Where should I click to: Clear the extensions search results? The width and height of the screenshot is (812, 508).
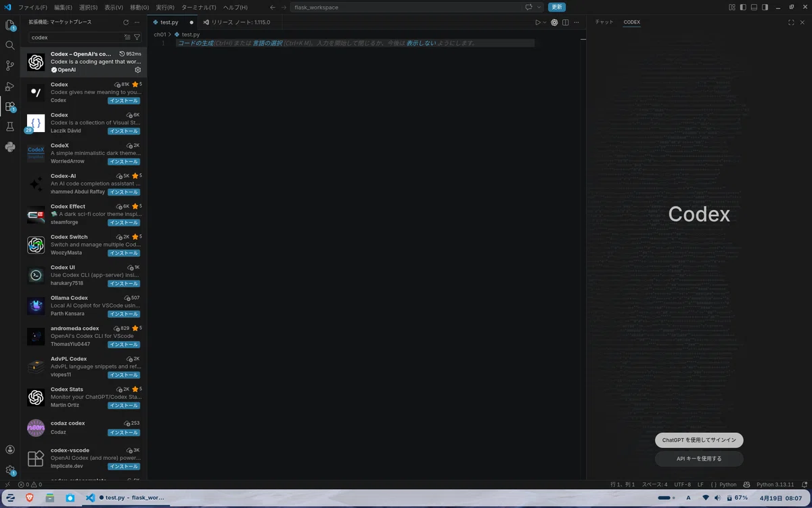(x=127, y=37)
